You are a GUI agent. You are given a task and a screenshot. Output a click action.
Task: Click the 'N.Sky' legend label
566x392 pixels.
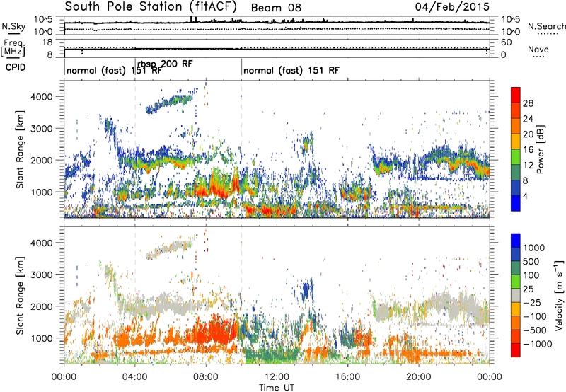point(13,26)
